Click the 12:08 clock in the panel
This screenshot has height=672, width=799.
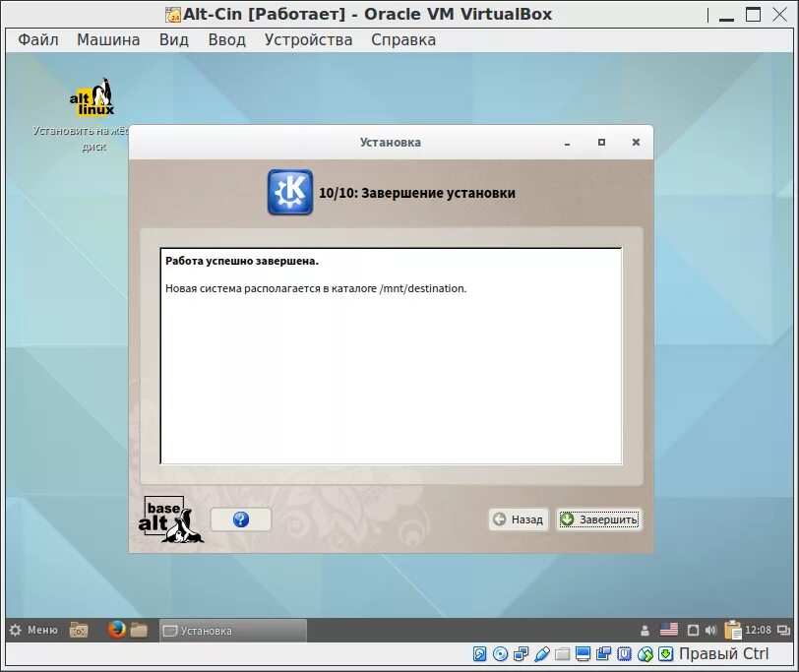click(759, 631)
